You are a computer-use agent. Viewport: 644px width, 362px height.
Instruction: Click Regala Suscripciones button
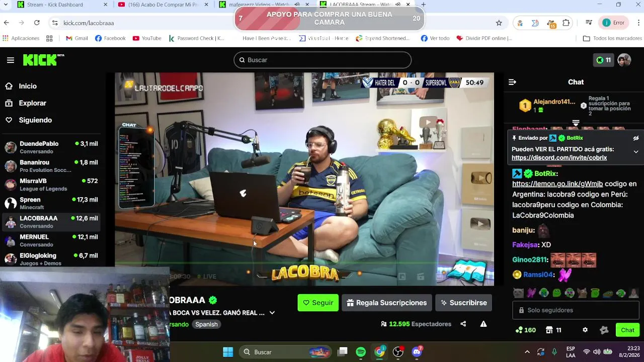pyautogui.click(x=386, y=303)
